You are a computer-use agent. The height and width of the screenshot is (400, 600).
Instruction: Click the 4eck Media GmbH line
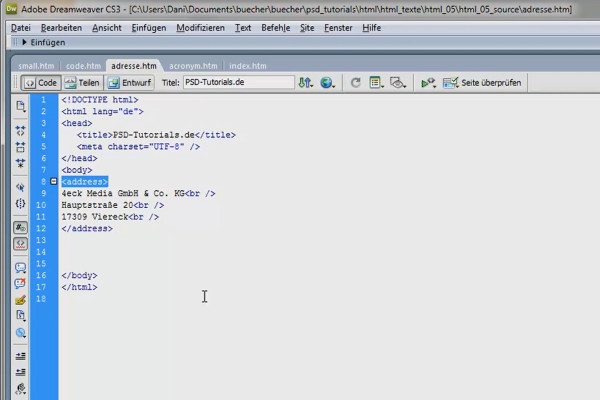138,193
